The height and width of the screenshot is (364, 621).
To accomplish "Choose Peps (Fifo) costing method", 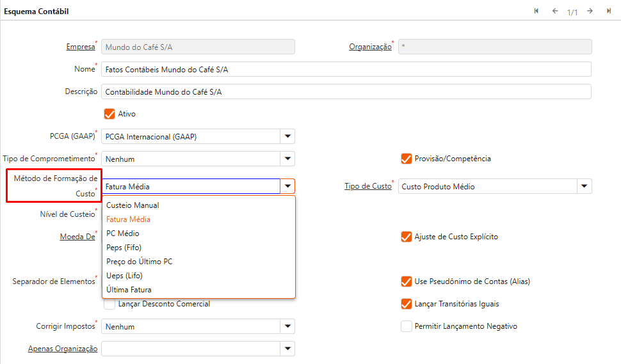I will (124, 248).
